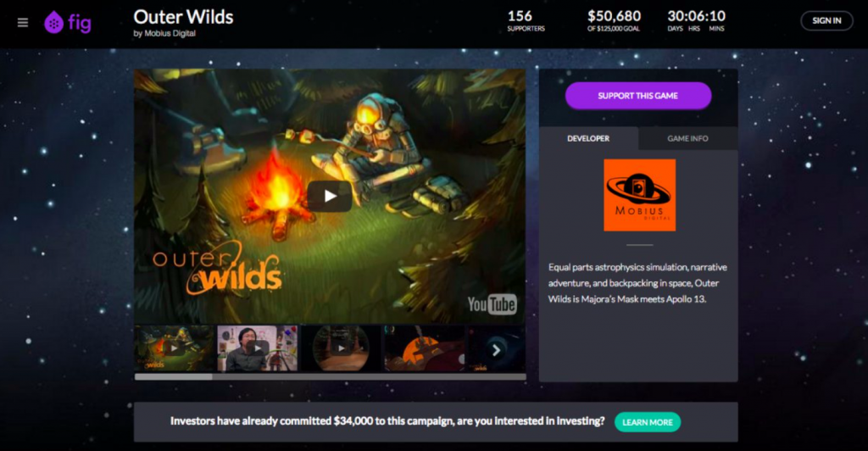Click the thumbnail carousel scrollbar
This screenshot has width=868, height=451.
point(330,377)
